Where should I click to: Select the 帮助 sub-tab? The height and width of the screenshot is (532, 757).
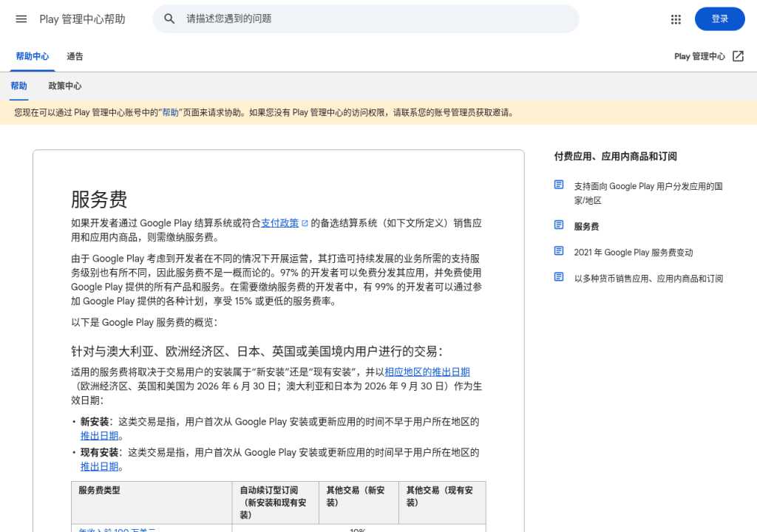click(x=18, y=86)
